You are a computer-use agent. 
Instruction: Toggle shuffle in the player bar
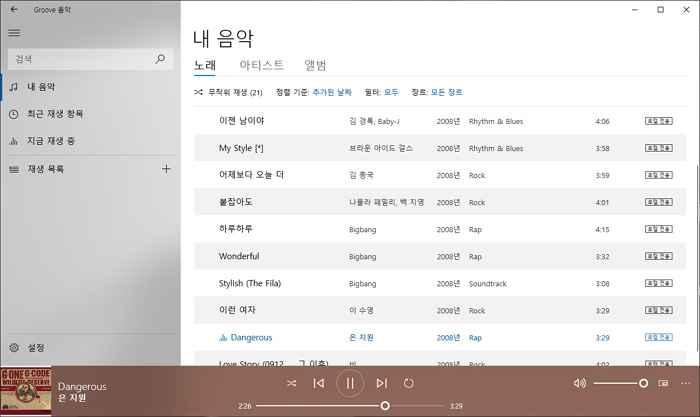[x=291, y=383]
